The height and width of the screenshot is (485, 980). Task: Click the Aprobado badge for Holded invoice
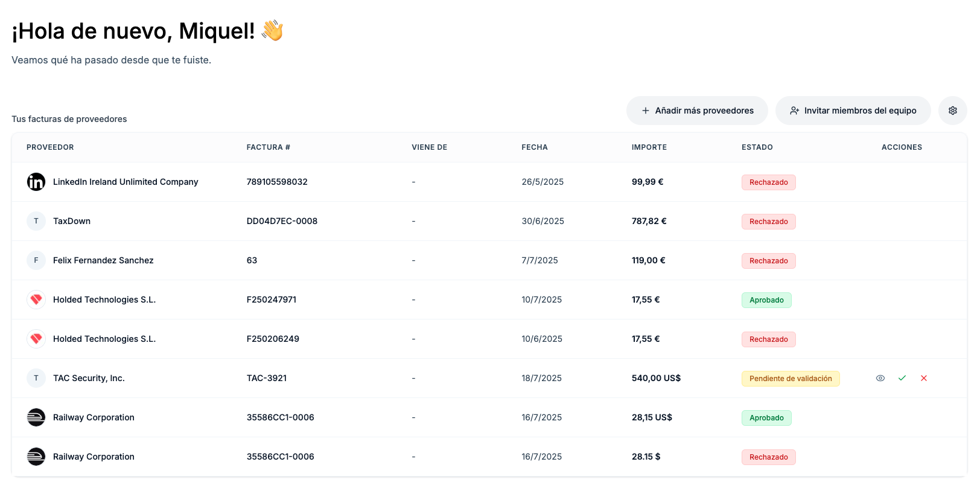[766, 300]
